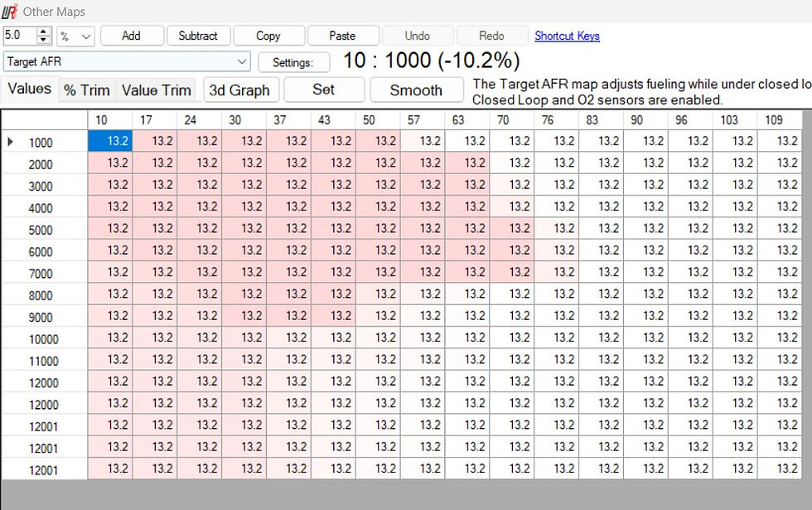This screenshot has width=812, height=510.
Task: Select the 7000 RPM row header
Action: pos(45,273)
